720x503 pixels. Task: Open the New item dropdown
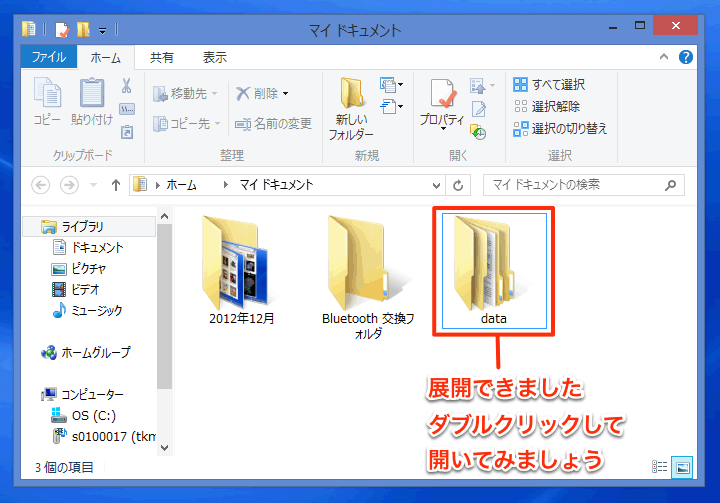[391, 85]
